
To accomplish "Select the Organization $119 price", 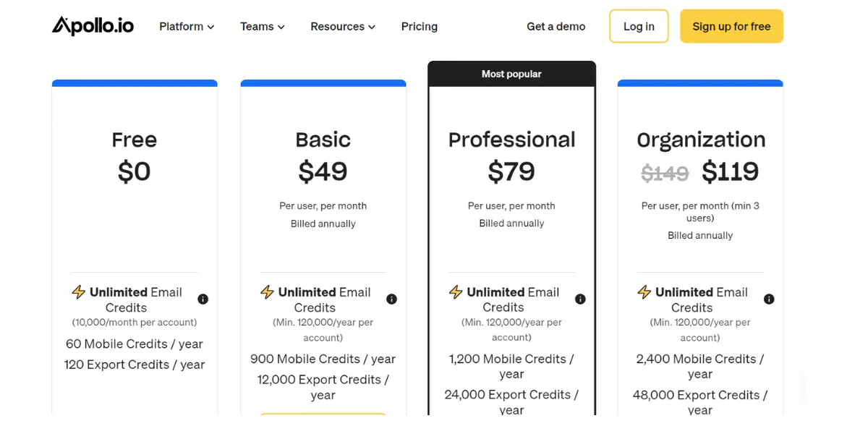I will pyautogui.click(x=731, y=171).
